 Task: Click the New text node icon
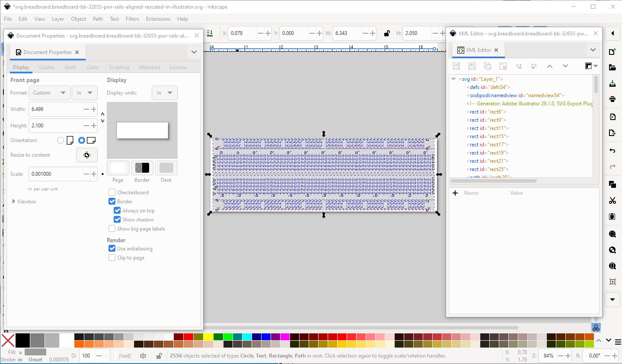[x=472, y=66]
